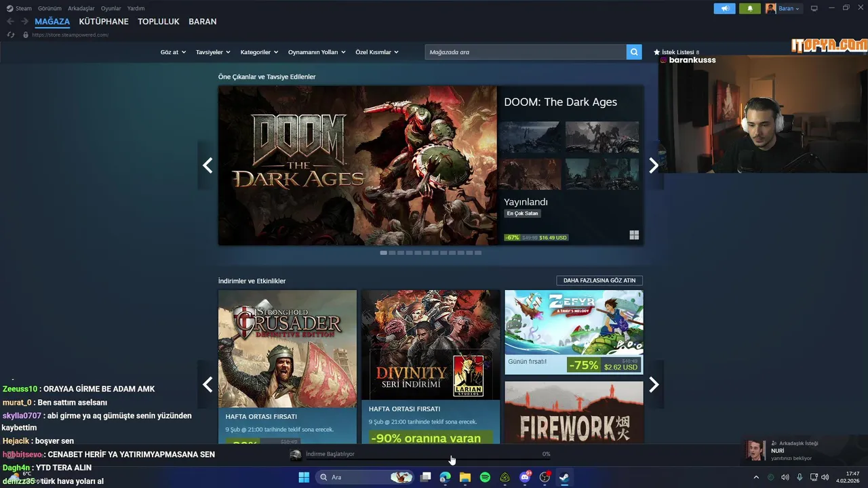Reload the store page
This screenshot has width=868, height=488.
point(10,35)
